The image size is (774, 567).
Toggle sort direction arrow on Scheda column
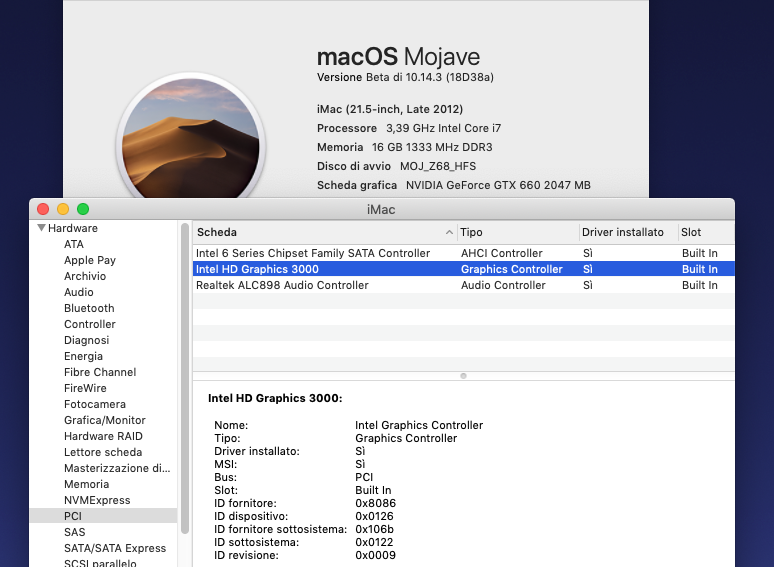point(449,232)
